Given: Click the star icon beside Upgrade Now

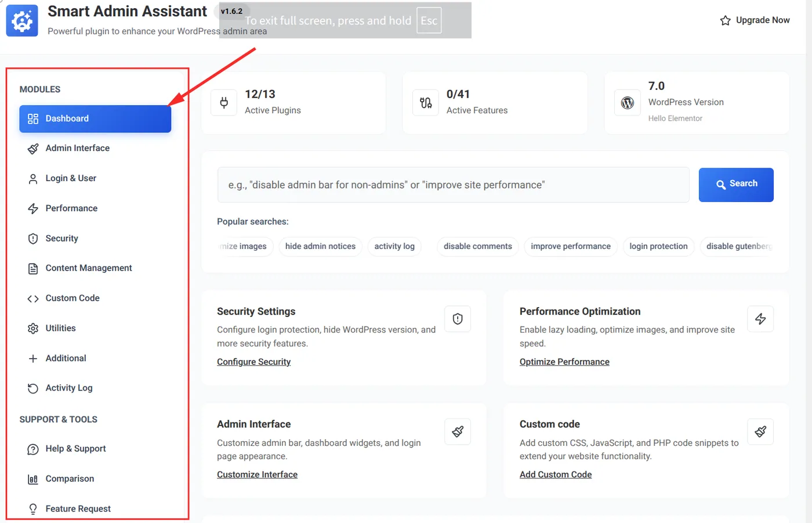Looking at the screenshot, I should [x=725, y=21].
